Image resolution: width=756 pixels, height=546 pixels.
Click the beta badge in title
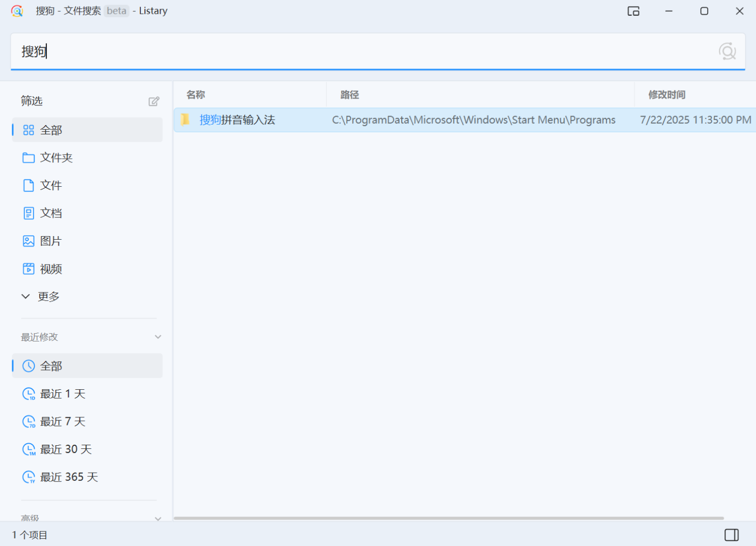(x=116, y=11)
